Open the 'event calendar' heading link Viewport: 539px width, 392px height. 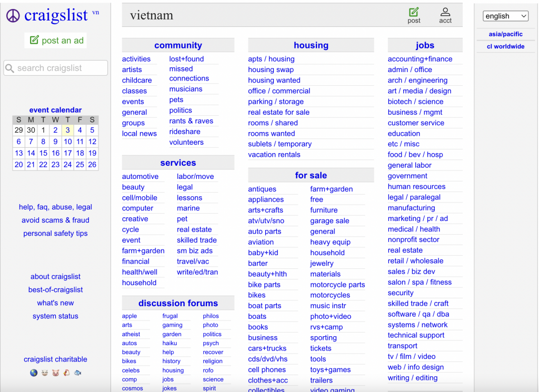point(55,110)
